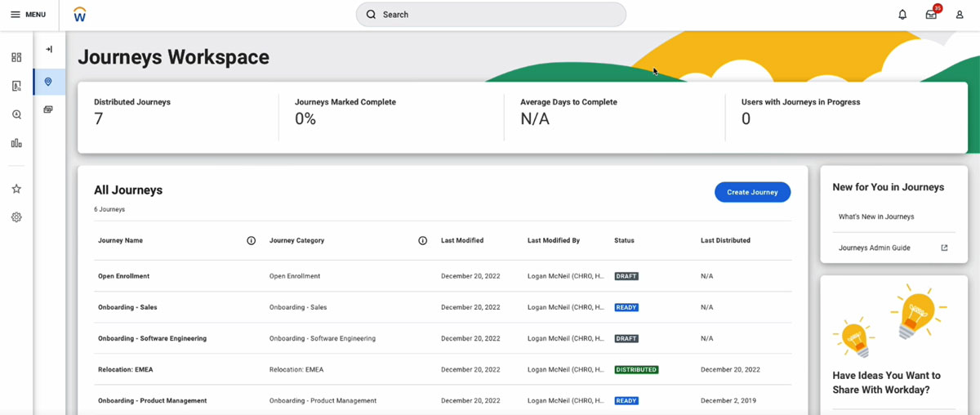980x415 pixels.
Task: Show info for Journey Name column
Action: point(251,241)
